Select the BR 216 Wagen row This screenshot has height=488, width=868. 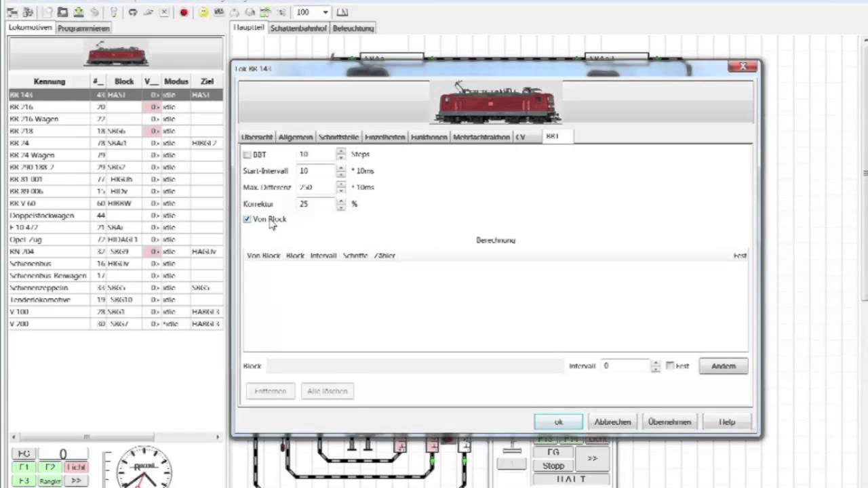[x=115, y=119]
